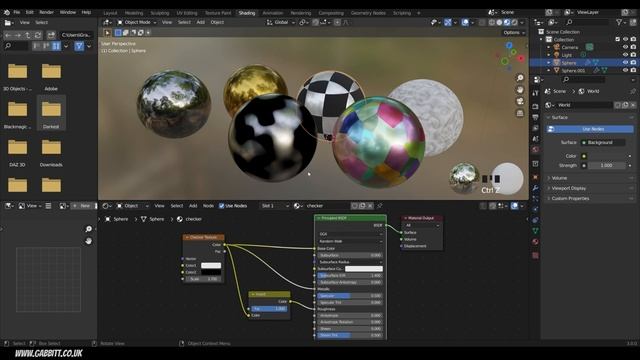Adjust Specular slider on Principled BSDF
This screenshot has height=360, width=640.
(350, 296)
